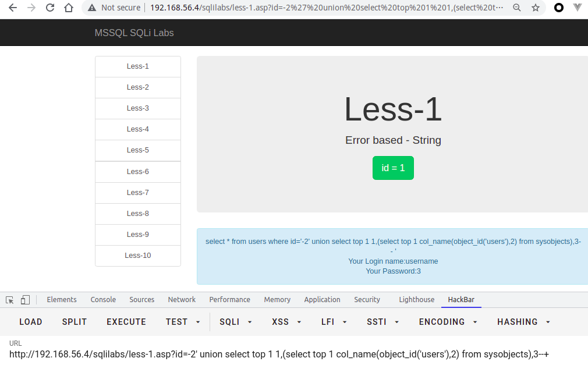Click the echoed 'select * from users' query
Viewport: 588px width, 365px height.
(x=393, y=246)
